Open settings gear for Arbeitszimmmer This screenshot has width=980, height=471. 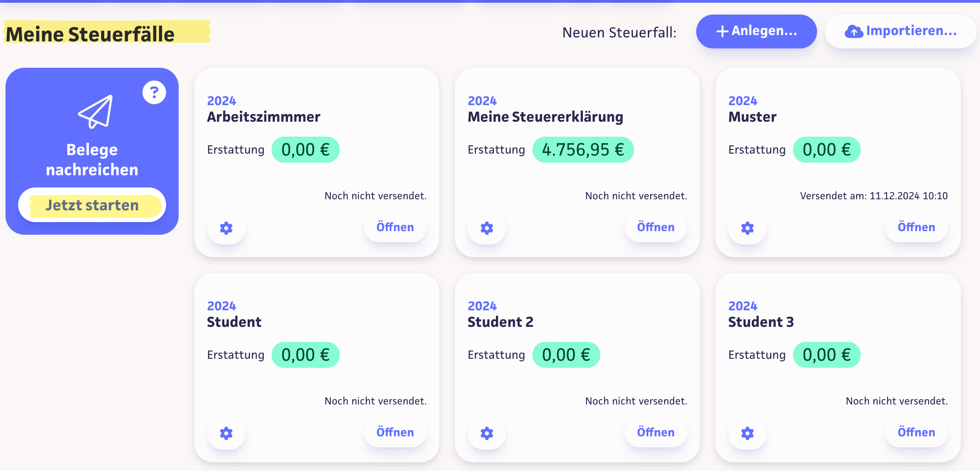click(x=226, y=228)
